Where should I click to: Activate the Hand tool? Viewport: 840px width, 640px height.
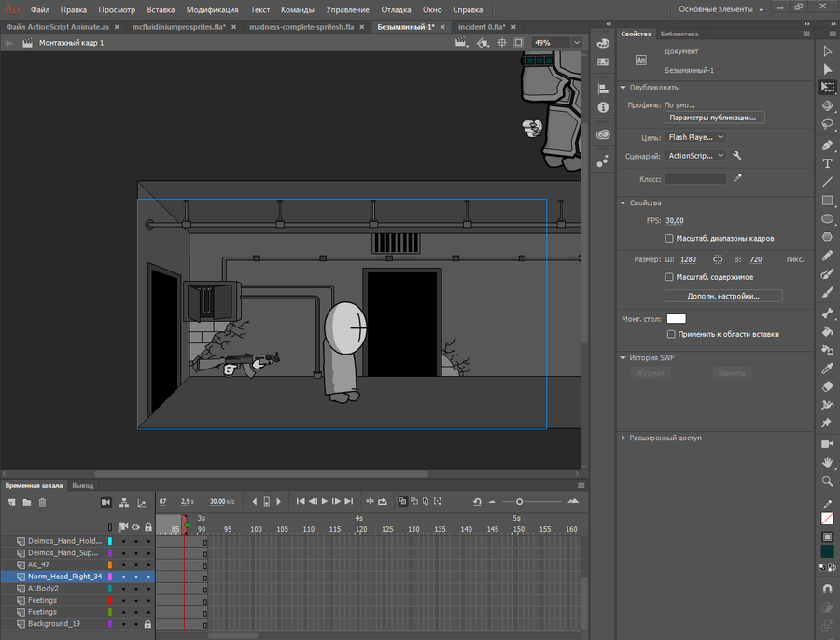[827, 462]
